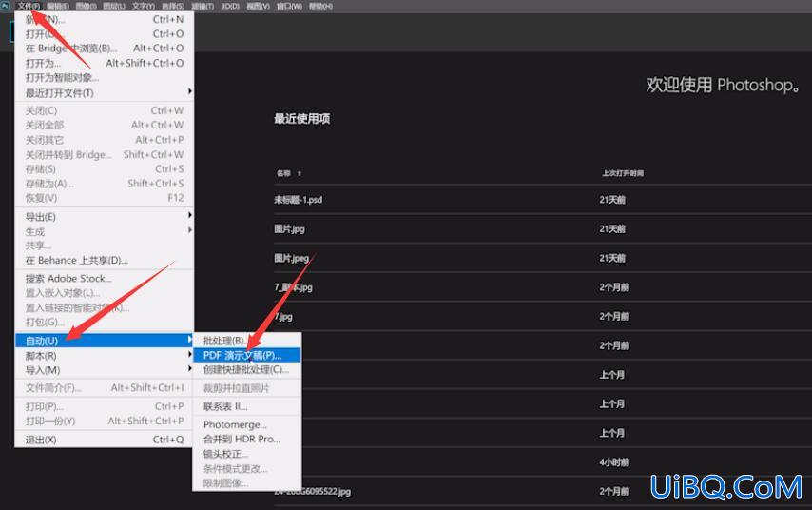Viewport: 812px width, 510px height.
Task: Select 在 Behance 上共享(D)...
Action: pyautogui.click(x=104, y=260)
